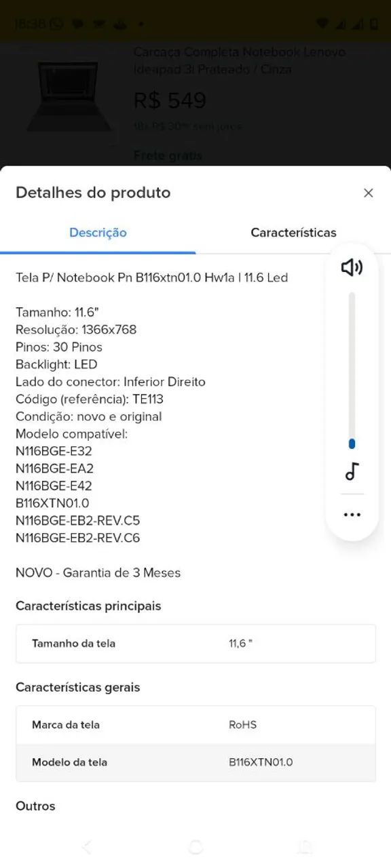Open the three-dot more options menu
The width and height of the screenshot is (391, 868).
[352, 513]
